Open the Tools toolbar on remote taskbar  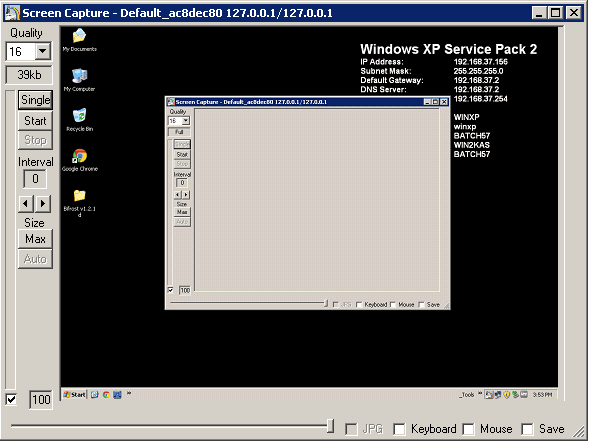(467, 395)
